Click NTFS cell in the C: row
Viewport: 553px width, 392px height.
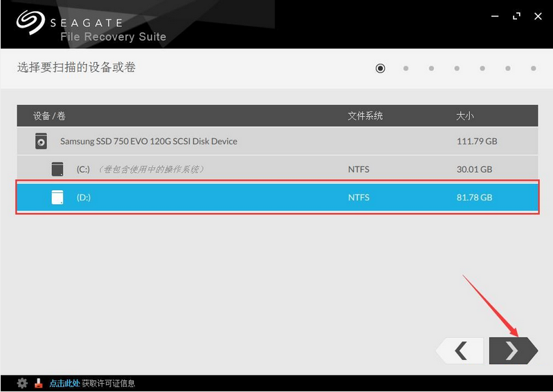click(359, 169)
